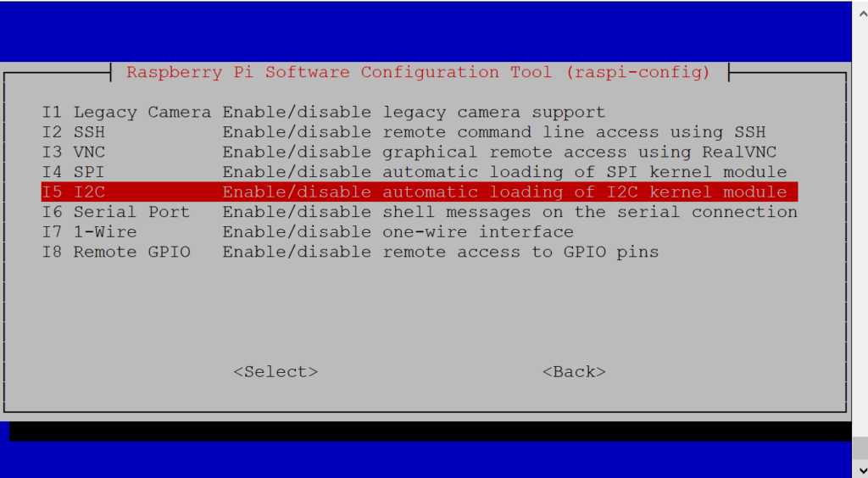Click "graphical remote access using RealVNC" description
868x478 pixels.
[x=580, y=153]
